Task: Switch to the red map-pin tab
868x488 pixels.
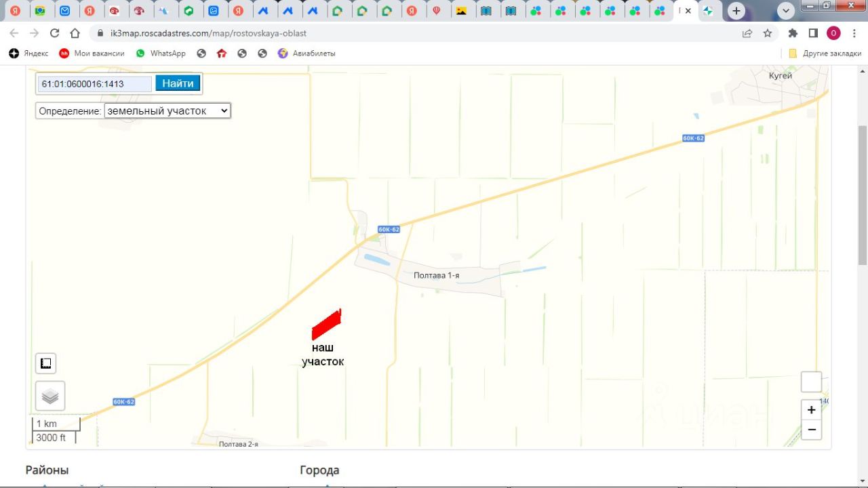Action: click(x=436, y=11)
